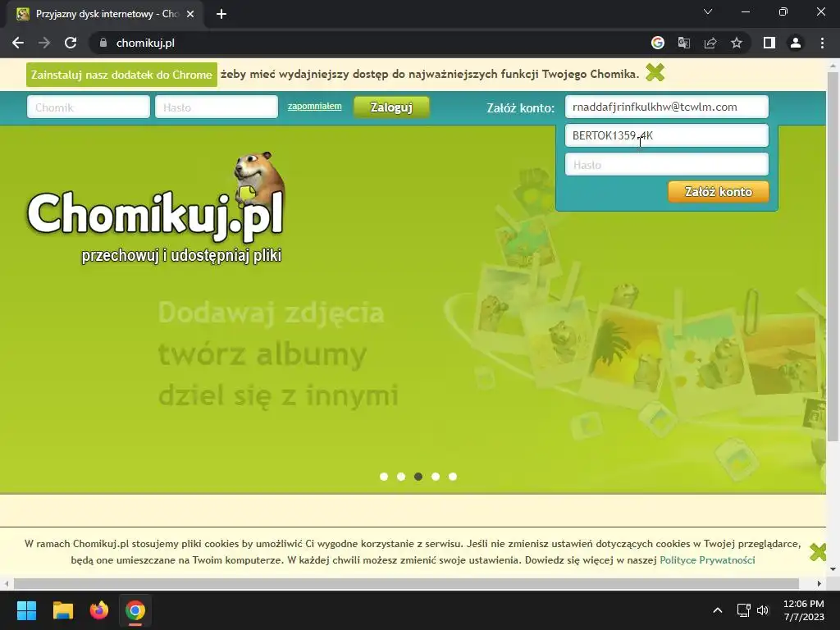Select the second carousel dot
Viewport: 840px width, 630px height.
400,477
